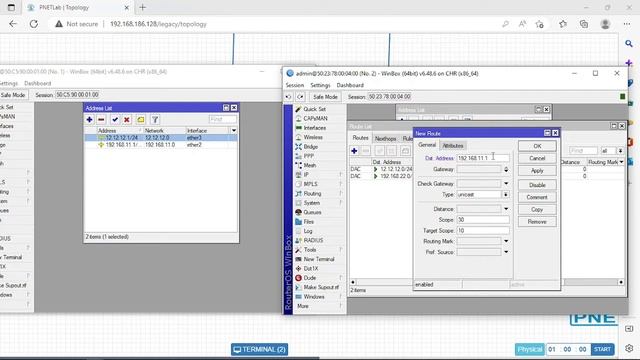Open the Settings menu in WinBox No. 2

point(320,85)
